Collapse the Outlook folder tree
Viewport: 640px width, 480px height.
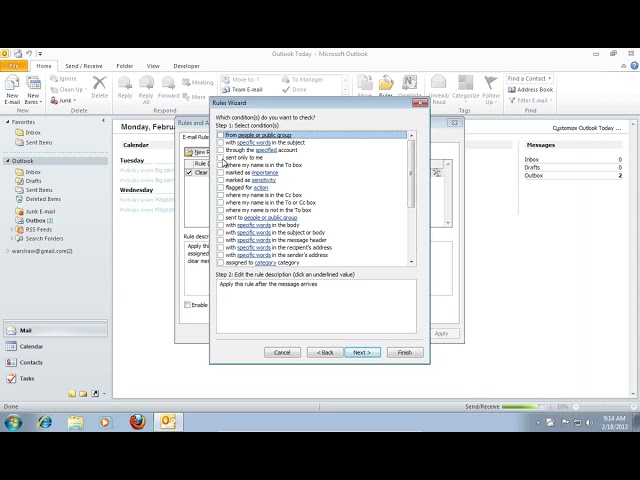coord(7,161)
